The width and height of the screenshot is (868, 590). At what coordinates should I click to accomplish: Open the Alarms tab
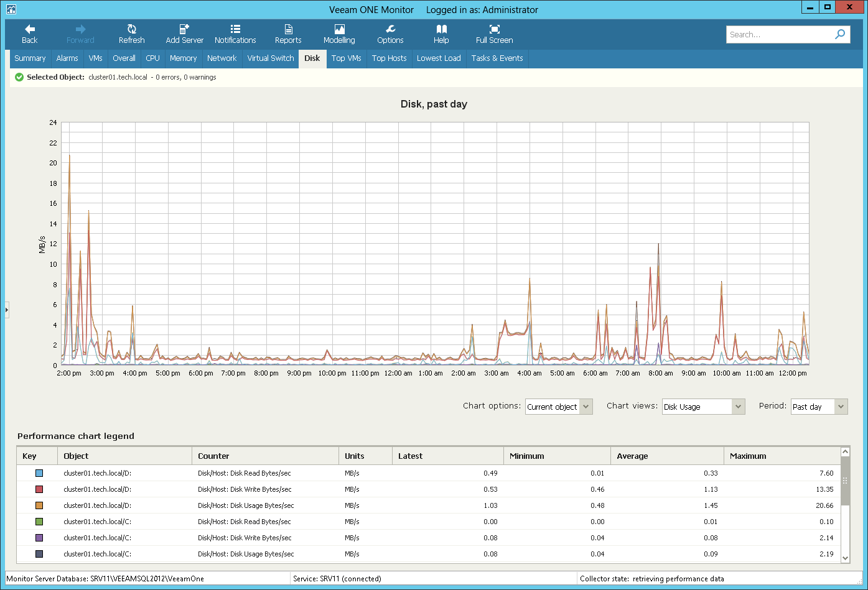click(67, 58)
